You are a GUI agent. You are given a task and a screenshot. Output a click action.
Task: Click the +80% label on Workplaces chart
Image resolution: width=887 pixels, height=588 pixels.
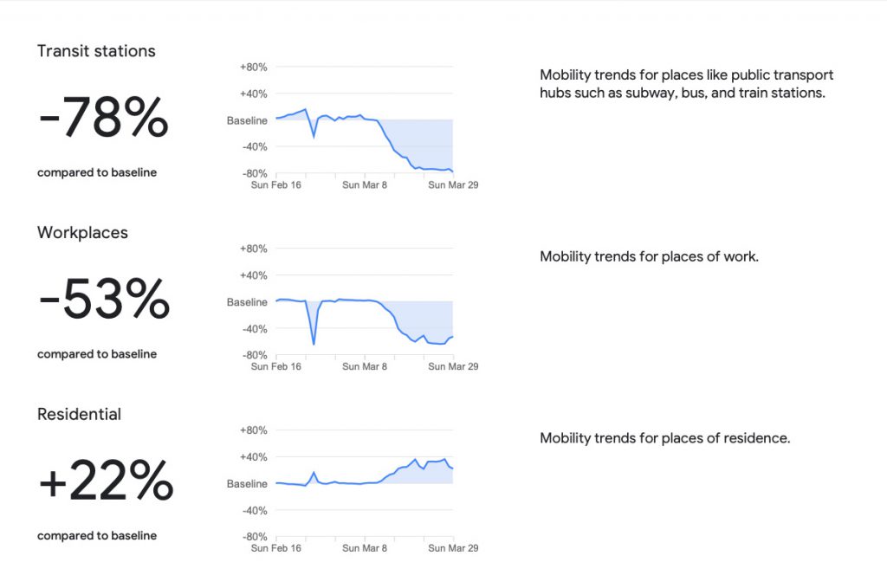[x=254, y=249]
